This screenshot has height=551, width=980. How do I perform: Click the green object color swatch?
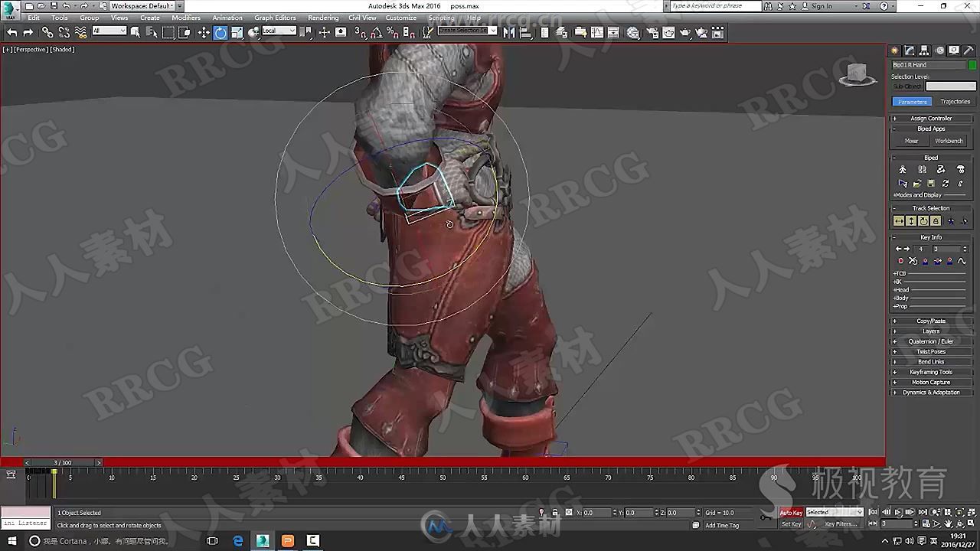click(x=972, y=65)
